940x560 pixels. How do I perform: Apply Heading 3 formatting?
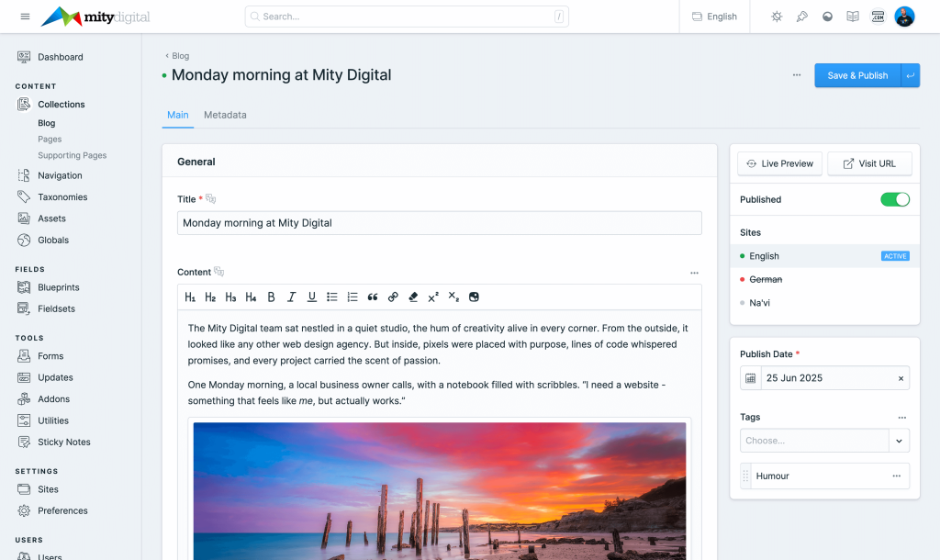pos(230,297)
